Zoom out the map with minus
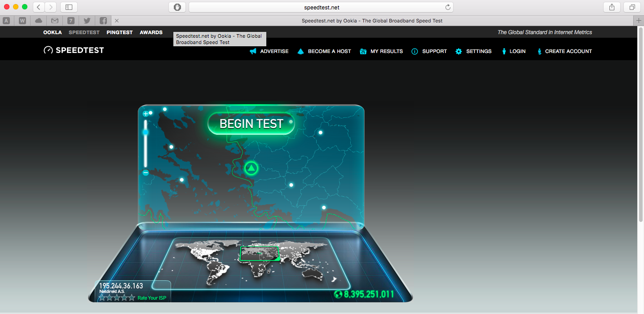 (x=146, y=172)
